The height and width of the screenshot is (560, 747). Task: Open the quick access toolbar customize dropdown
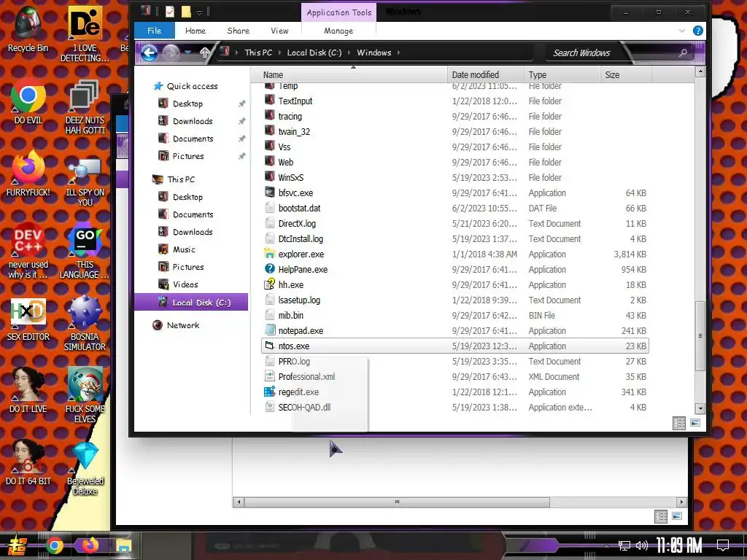pyautogui.click(x=200, y=12)
